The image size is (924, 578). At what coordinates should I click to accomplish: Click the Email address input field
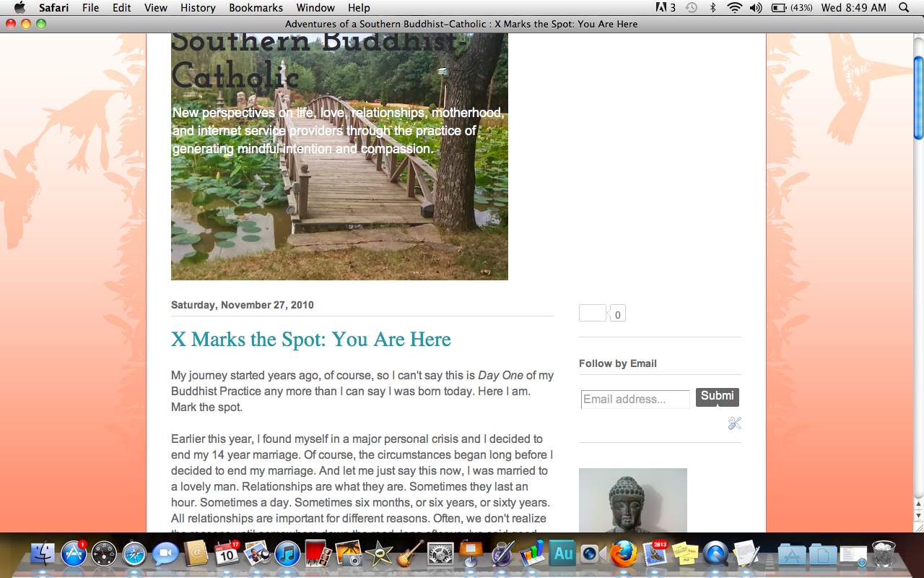[635, 400]
